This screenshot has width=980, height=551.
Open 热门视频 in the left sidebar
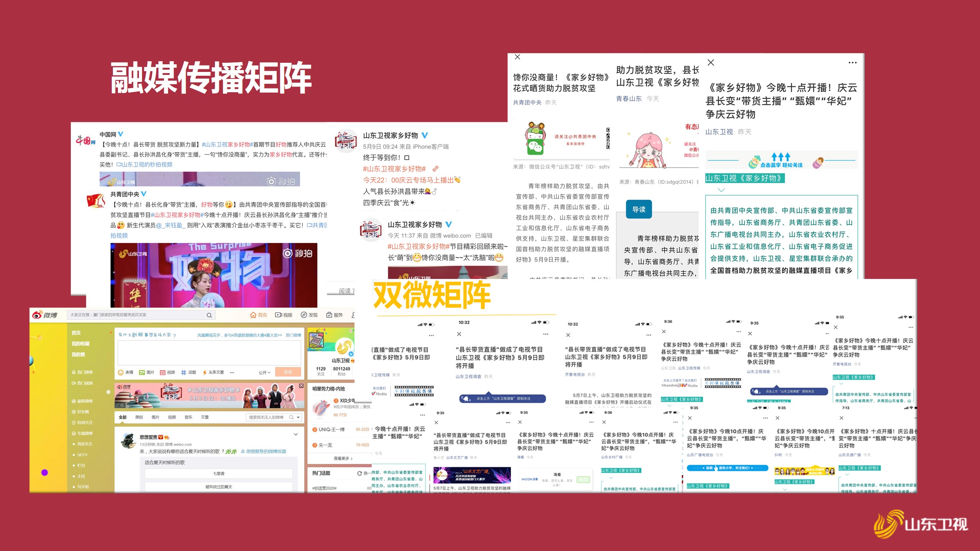(x=82, y=383)
